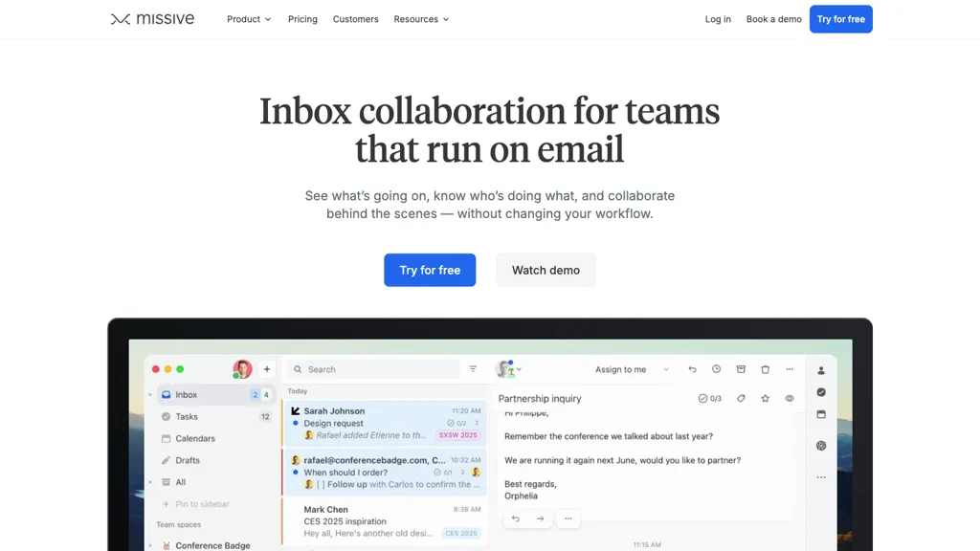980x551 pixels.
Task: Click the hero Try for free button
Action: (430, 270)
